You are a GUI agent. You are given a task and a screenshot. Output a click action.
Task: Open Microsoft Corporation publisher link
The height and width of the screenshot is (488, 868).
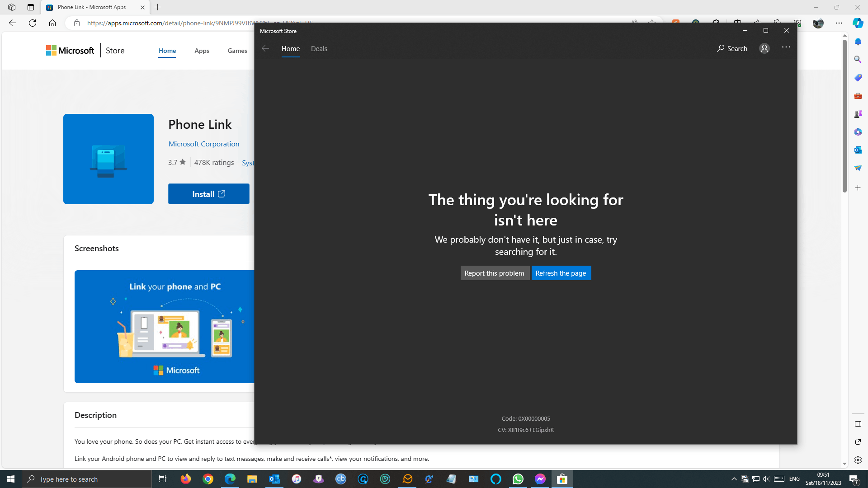(204, 144)
